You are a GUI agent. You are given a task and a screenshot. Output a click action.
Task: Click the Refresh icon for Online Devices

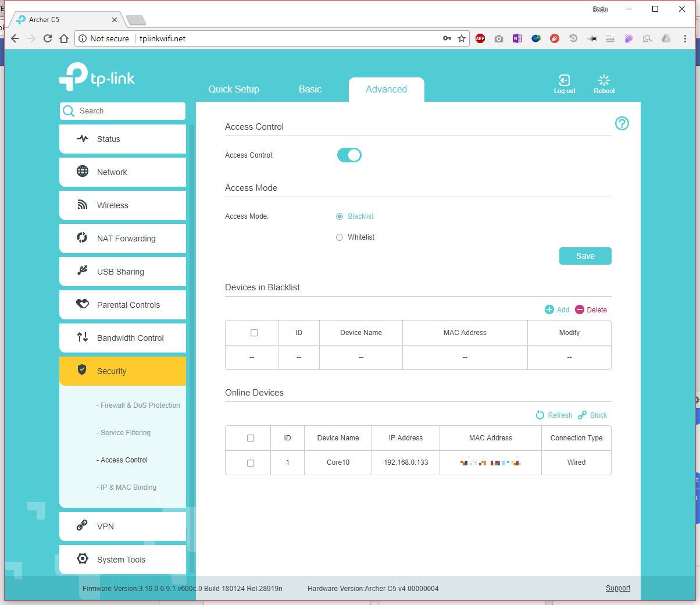pos(540,415)
